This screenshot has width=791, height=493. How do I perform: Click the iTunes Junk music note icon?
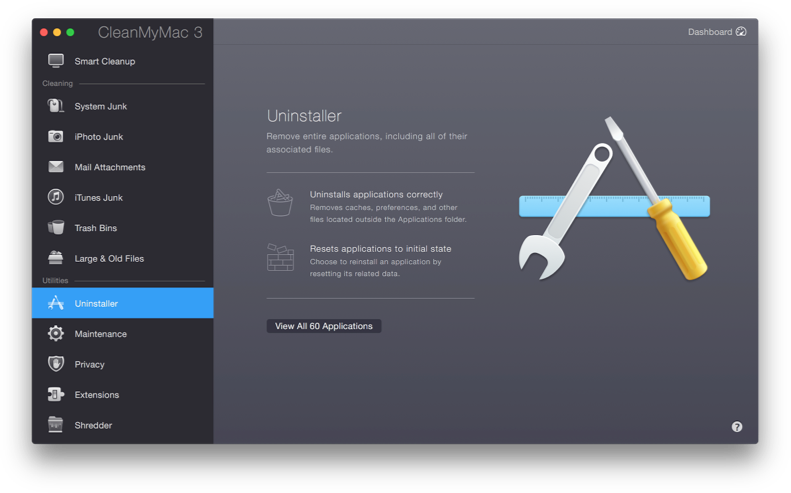[55, 197]
